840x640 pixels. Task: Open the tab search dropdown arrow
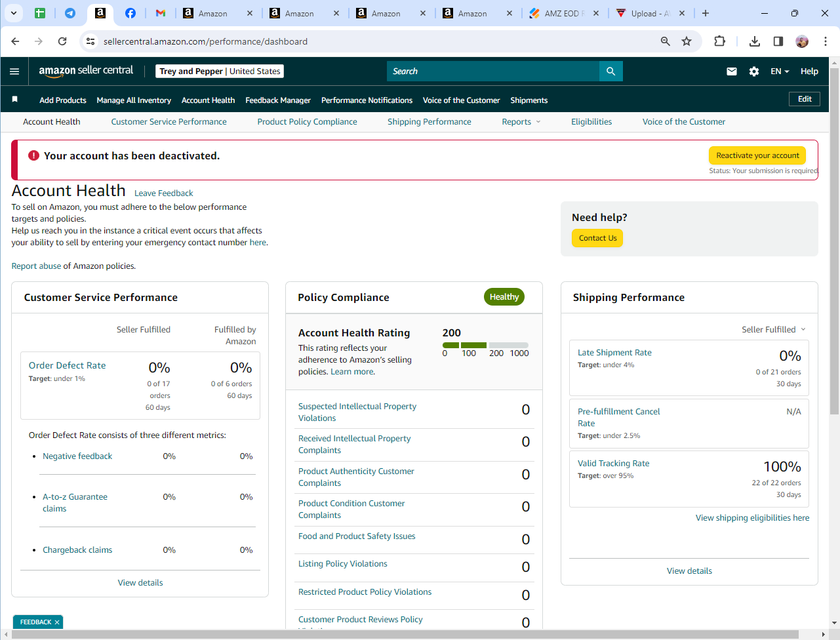point(13,13)
